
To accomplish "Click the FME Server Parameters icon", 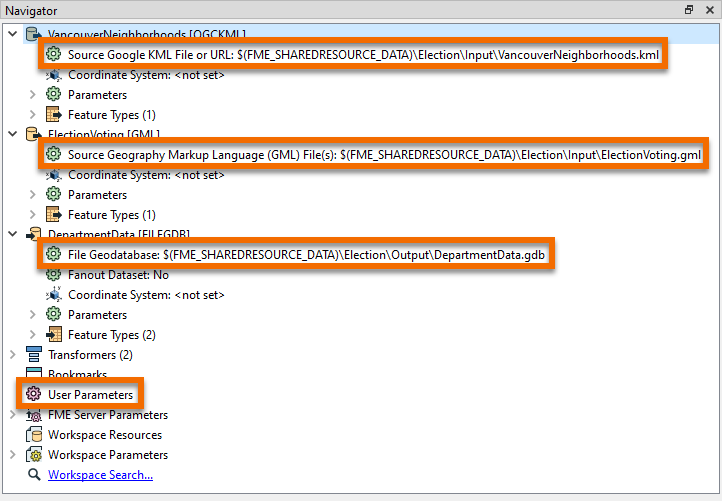I will tap(34, 415).
